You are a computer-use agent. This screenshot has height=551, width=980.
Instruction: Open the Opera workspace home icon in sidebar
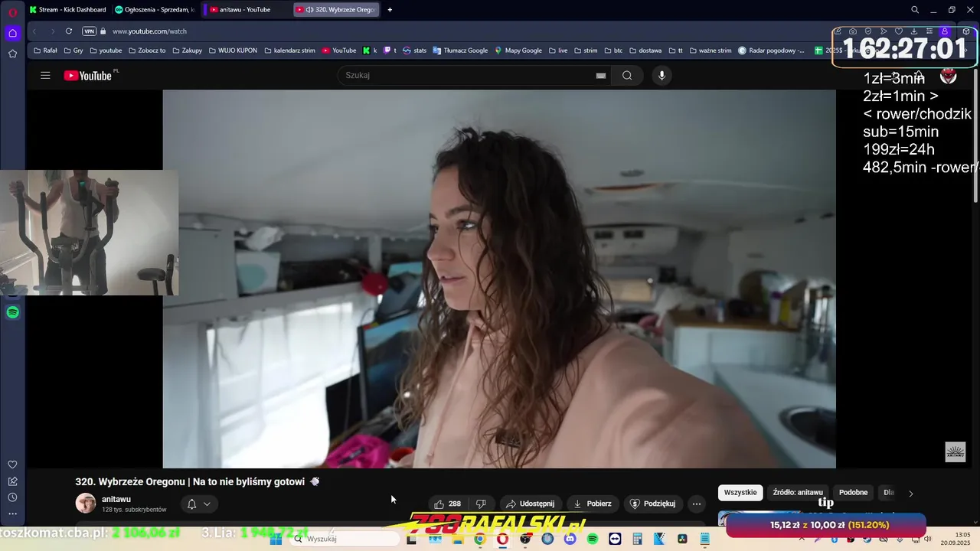(x=12, y=33)
